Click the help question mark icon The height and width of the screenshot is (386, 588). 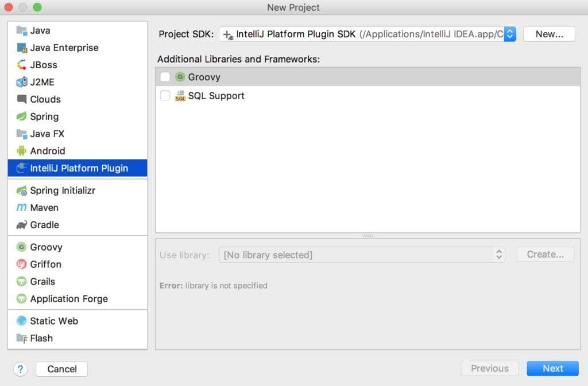[20, 369]
